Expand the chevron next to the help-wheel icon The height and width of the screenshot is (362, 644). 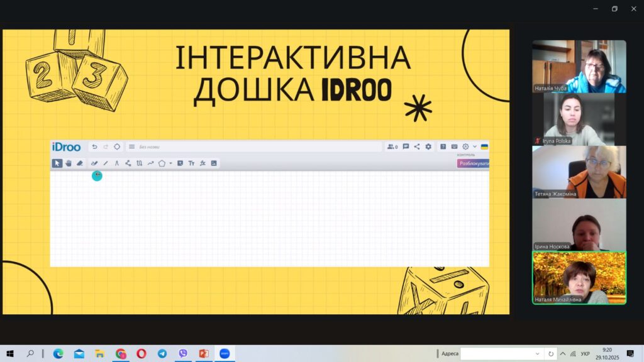475,147
